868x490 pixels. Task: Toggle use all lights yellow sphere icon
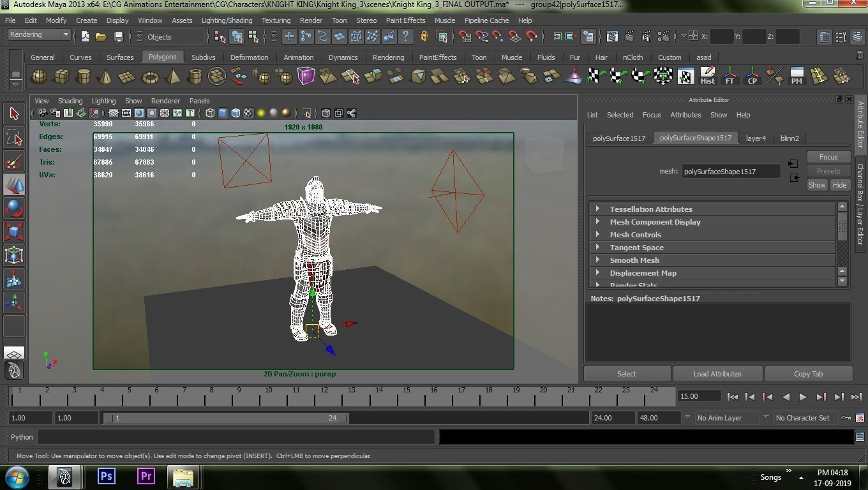tap(261, 114)
